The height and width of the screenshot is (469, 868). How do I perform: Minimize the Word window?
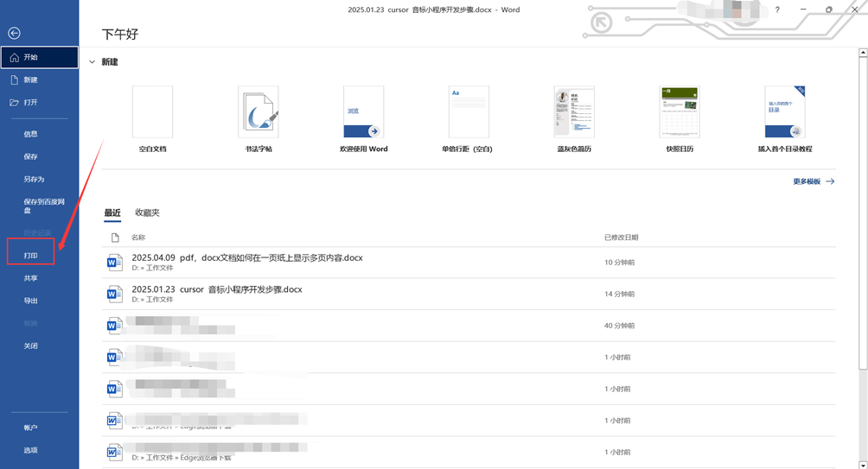[803, 10]
